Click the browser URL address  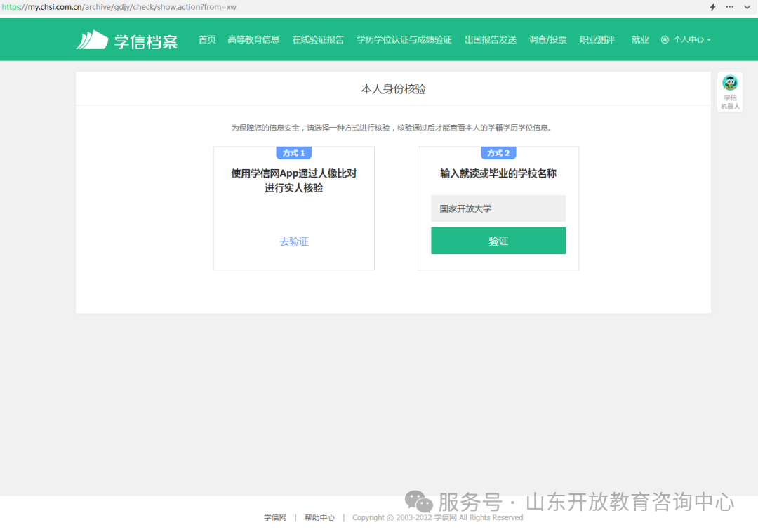[x=119, y=7]
